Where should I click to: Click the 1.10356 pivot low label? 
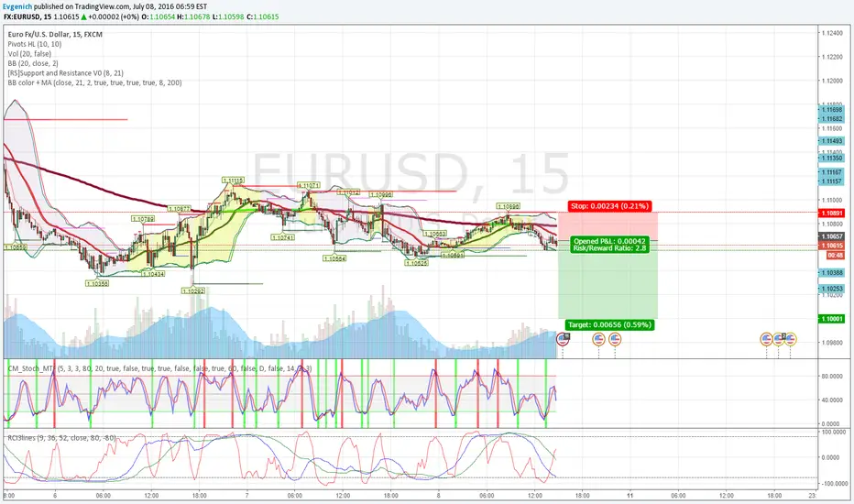point(97,283)
